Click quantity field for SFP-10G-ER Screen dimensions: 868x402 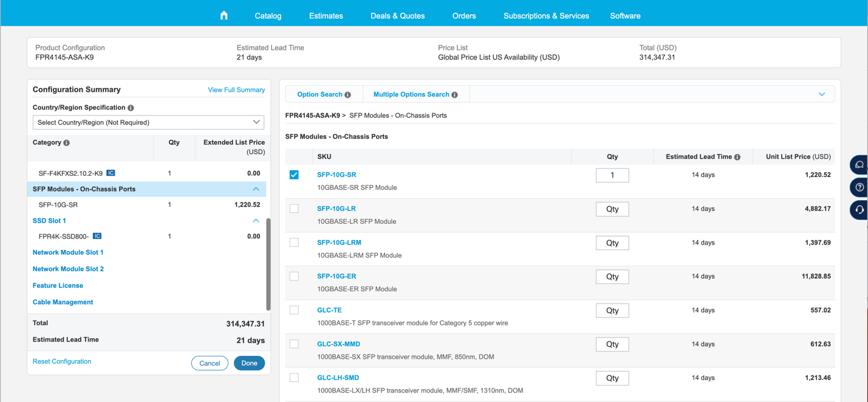(x=612, y=277)
